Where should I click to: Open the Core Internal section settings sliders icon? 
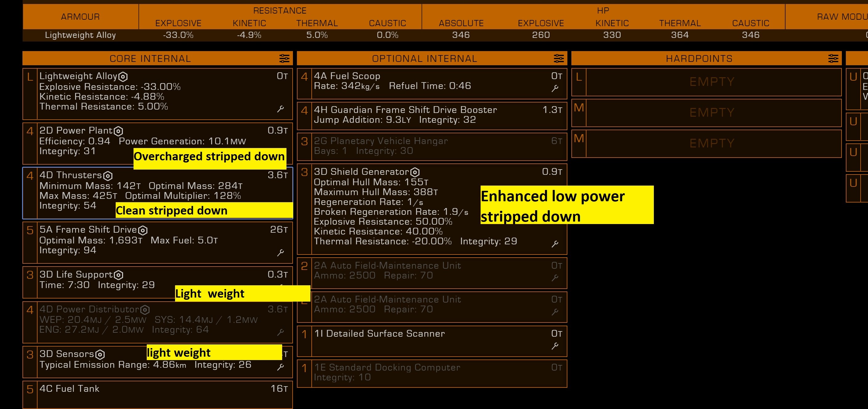[284, 58]
